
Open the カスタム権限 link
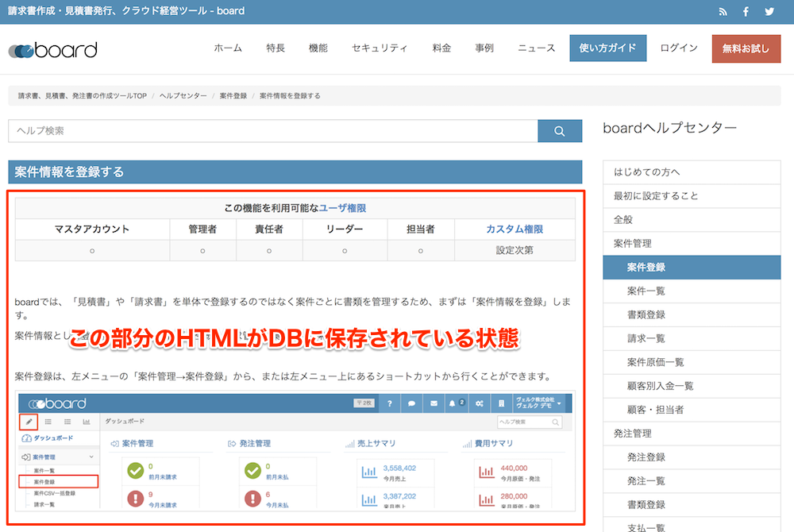pos(515,229)
